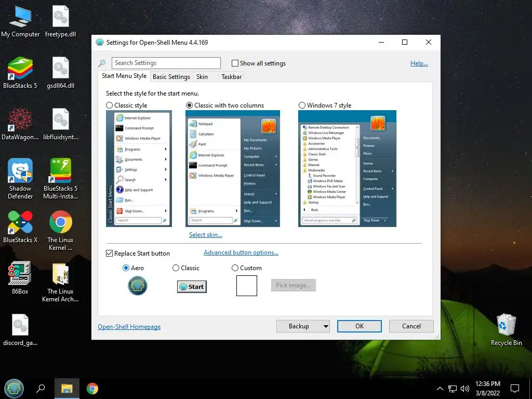Open the My Computer desktop icon

20,22
